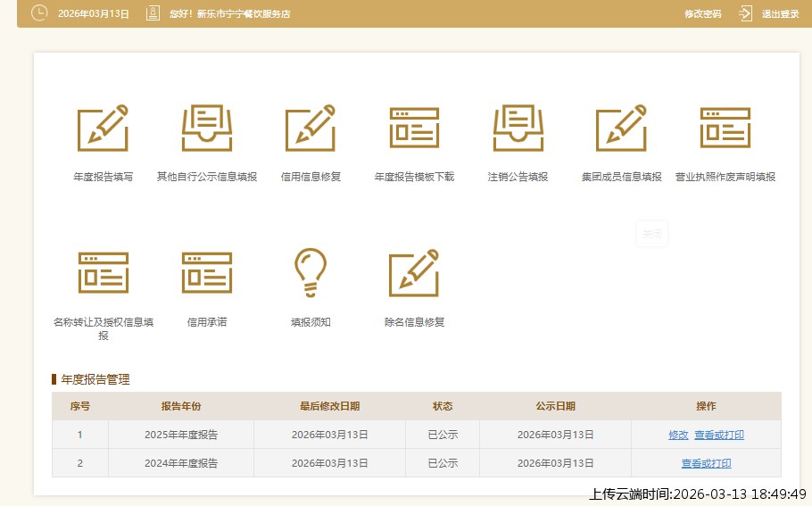Screen dimensions: 812x506
Task: Click 信用信息修复 label text
Action: tap(311, 177)
